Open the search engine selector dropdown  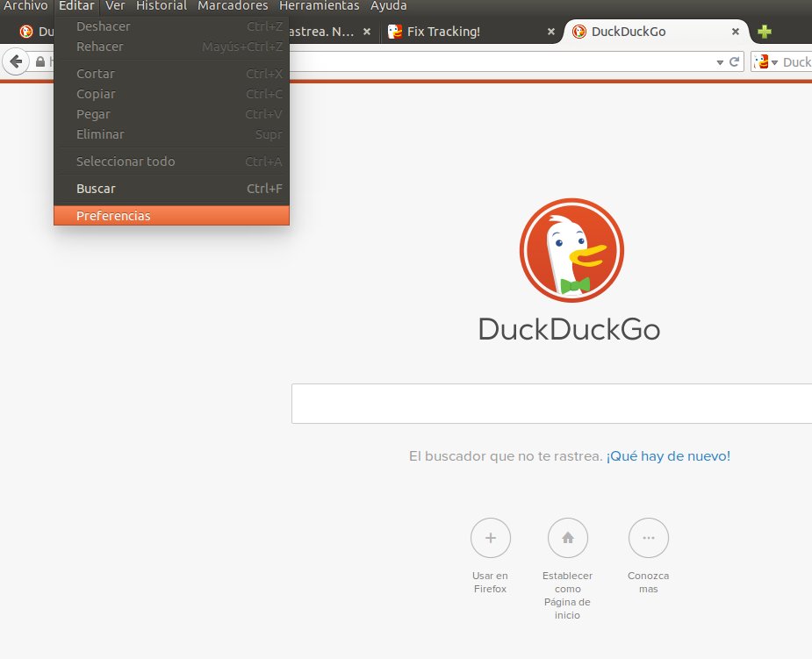777,61
